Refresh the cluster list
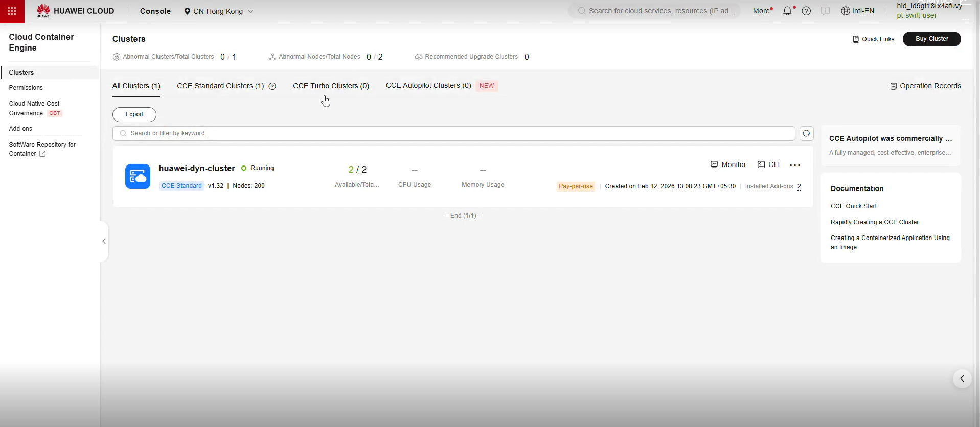Viewport: 980px width, 427px height. tap(807, 133)
